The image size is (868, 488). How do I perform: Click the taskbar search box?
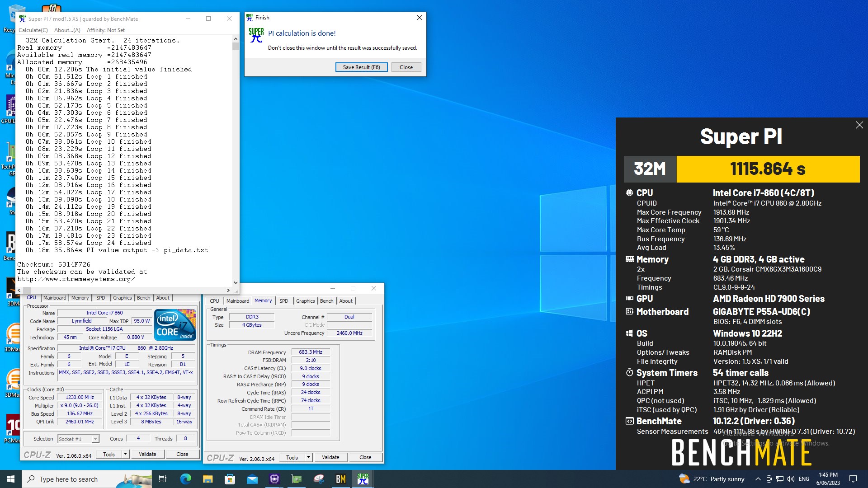[x=87, y=479]
